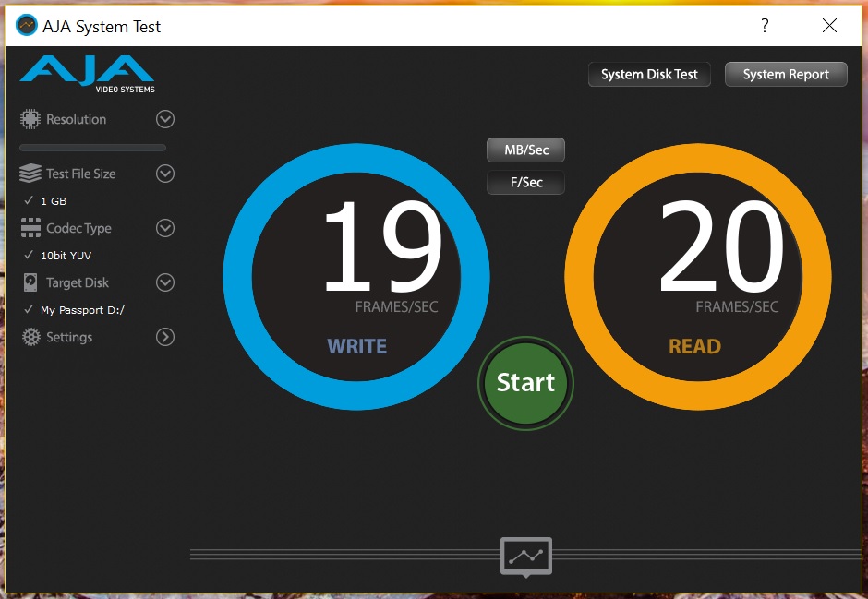Screen dimensions: 868x599
Task: Switch units to F/Sec
Action: 526,183
